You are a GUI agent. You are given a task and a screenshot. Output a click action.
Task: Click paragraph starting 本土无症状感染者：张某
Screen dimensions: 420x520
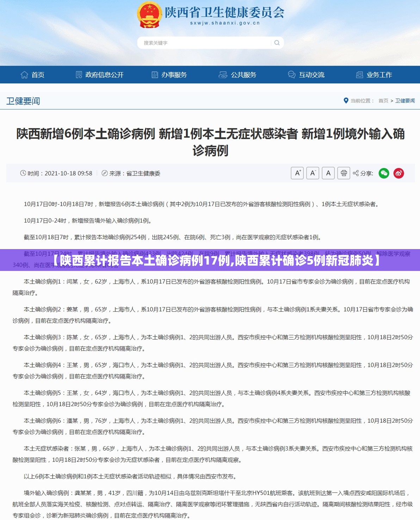212,454
